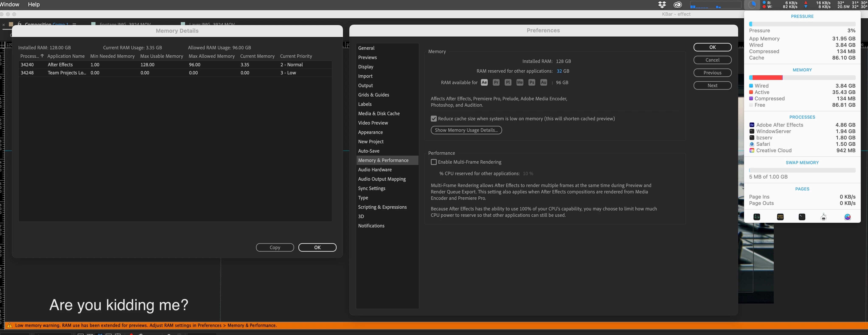Screen dimensions: 868x335
Task: Open Console app icon in iStat panel
Action: pyautogui.click(x=780, y=217)
